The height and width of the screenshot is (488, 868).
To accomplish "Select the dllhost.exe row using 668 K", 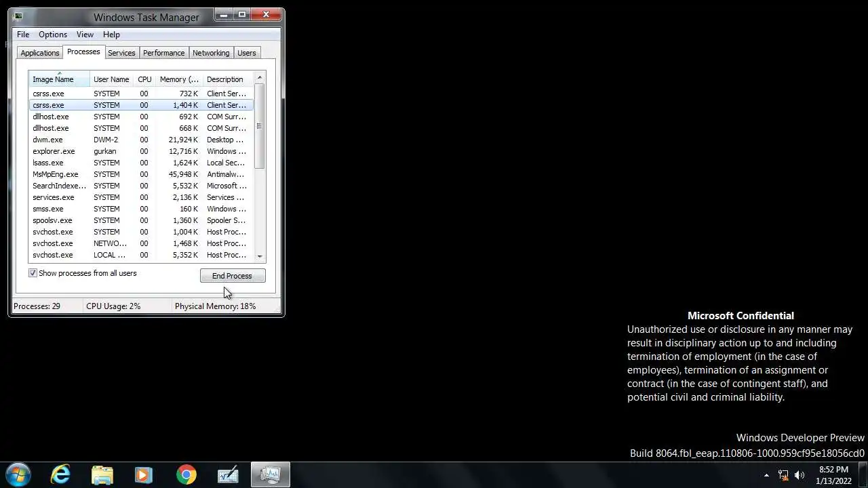I will (x=141, y=128).
